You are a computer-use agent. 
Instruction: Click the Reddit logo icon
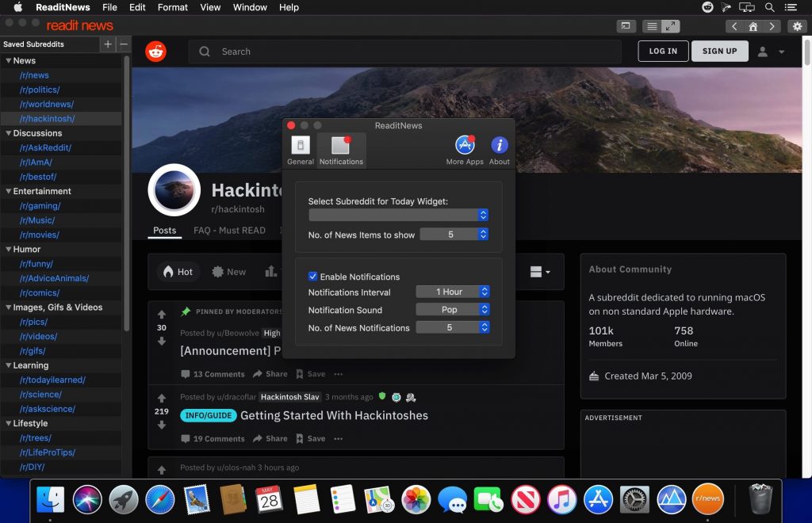[156, 52]
